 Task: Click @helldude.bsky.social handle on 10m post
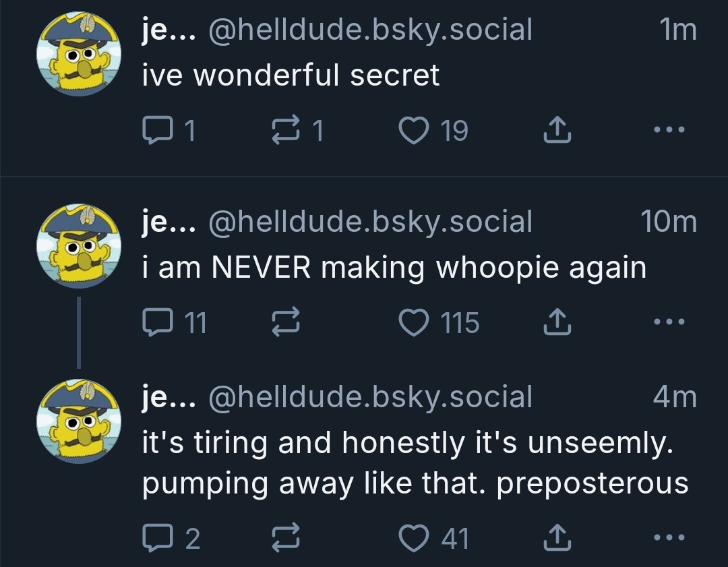[371, 222]
